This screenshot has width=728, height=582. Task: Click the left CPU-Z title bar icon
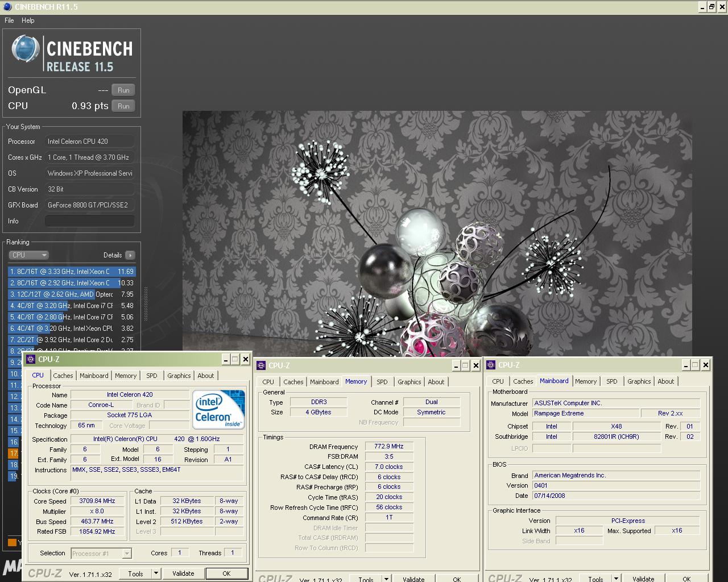[x=30, y=359]
